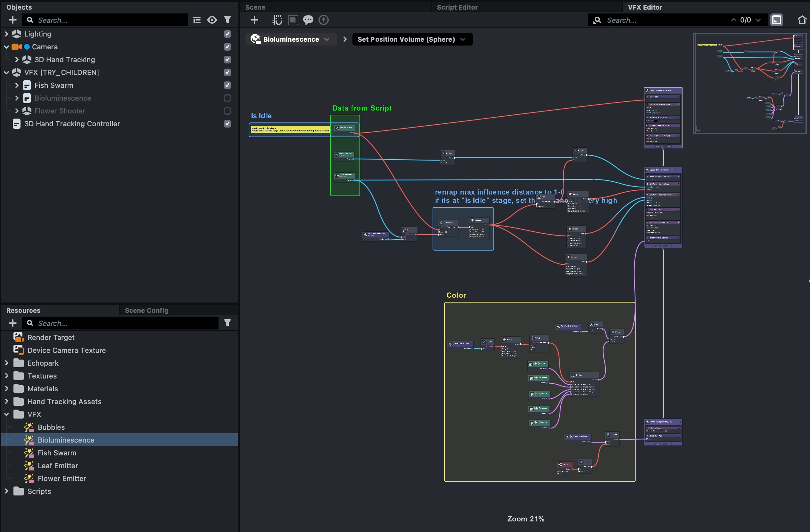Click the add comment speech bubble icon

[x=308, y=20]
